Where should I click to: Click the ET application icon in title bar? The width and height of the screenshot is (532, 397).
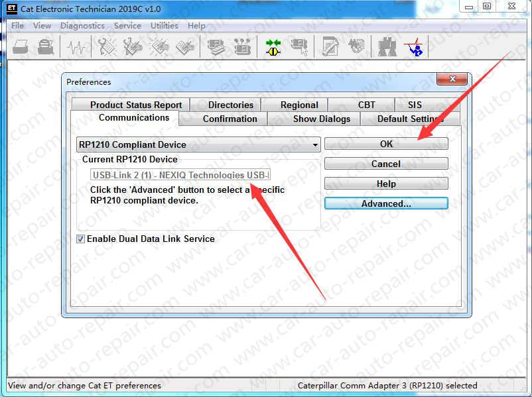12,9
